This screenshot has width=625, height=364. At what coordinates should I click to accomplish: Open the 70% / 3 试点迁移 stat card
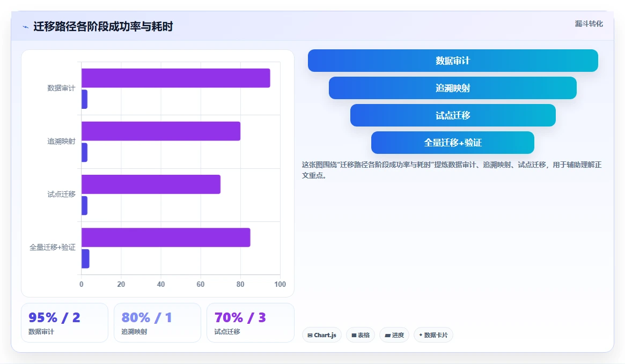point(251,323)
